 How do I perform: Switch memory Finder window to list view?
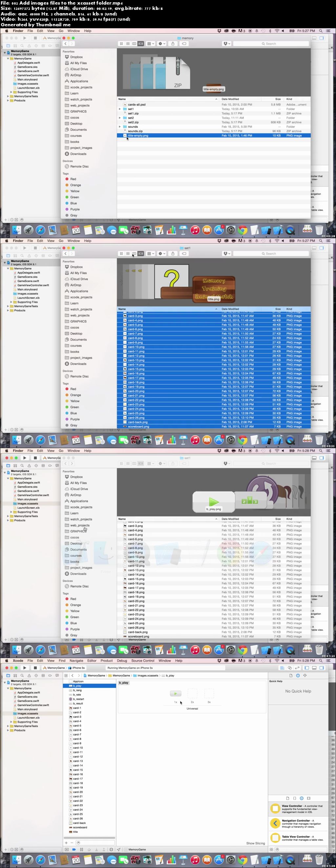pyautogui.click(x=128, y=43)
